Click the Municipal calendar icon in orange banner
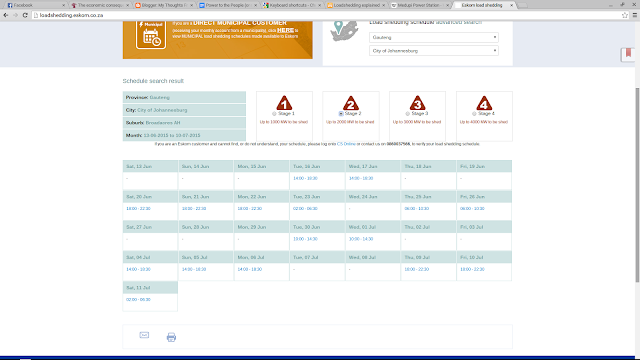Viewport: 640px width, 360px height. tap(151, 35)
